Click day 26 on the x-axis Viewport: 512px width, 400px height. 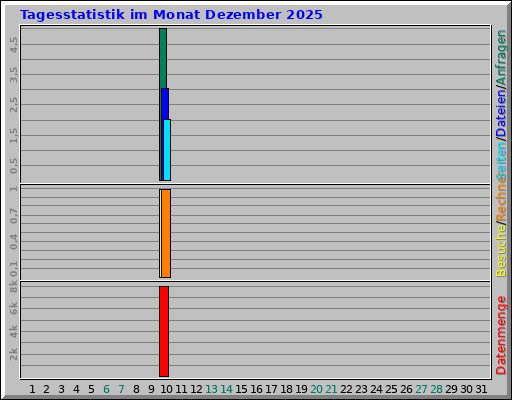click(406, 389)
